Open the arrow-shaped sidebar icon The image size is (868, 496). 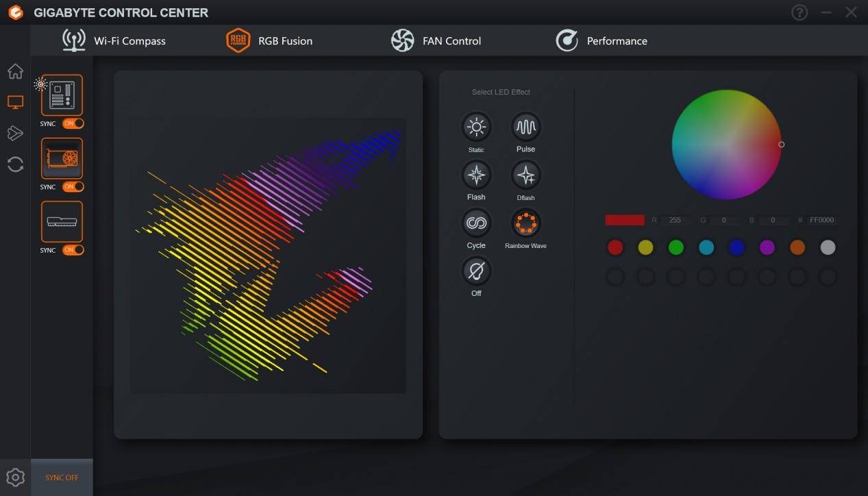point(15,133)
